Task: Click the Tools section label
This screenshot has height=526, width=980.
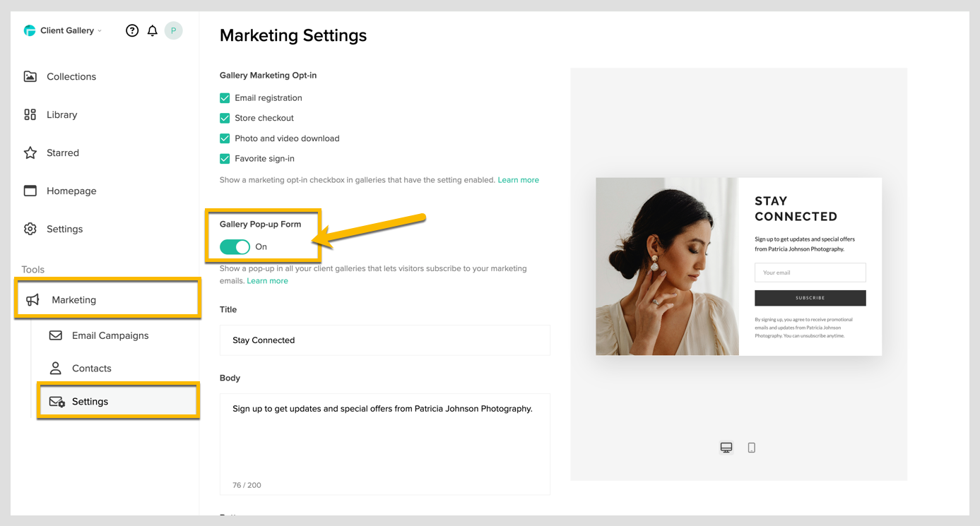Action: [x=33, y=270]
